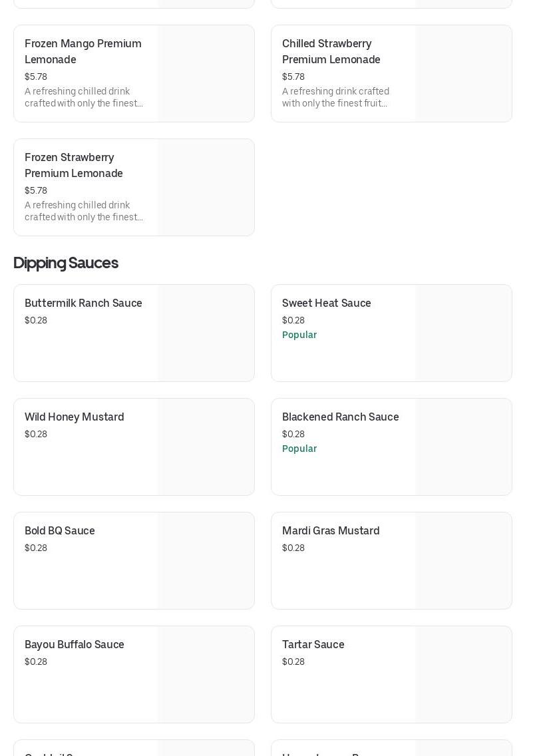Click the $0.28 price under Mardi Gras Mustard
535x756 pixels.
pyautogui.click(x=293, y=548)
